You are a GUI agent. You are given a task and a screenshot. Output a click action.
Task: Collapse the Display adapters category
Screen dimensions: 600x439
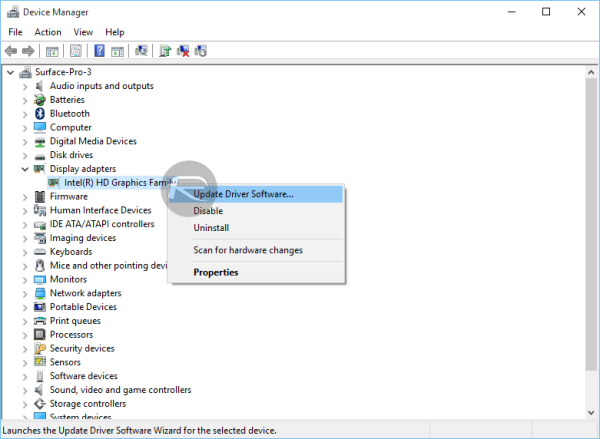coord(25,169)
